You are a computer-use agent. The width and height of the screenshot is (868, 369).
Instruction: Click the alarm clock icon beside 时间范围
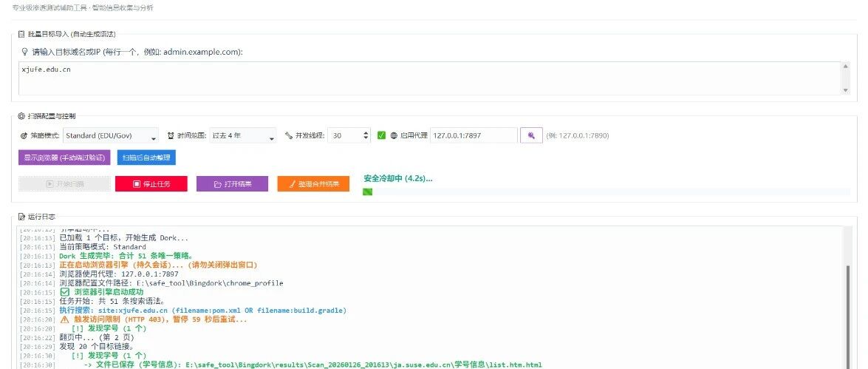click(171, 135)
